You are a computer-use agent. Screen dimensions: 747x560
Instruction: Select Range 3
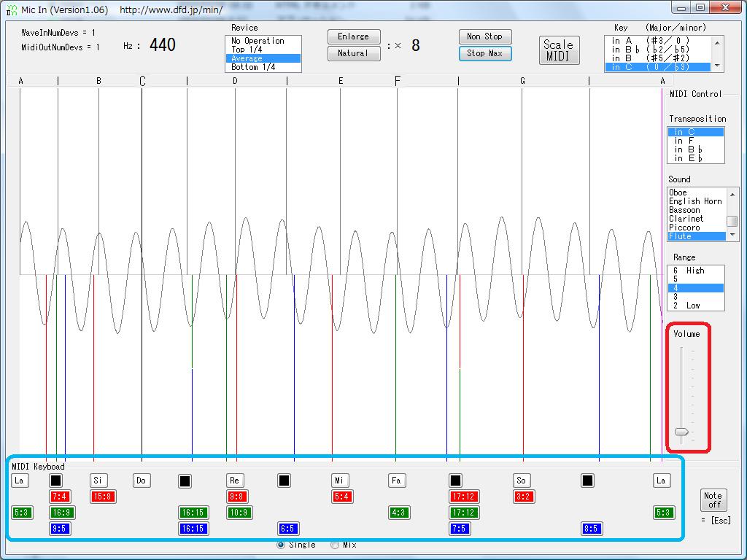[x=695, y=297]
